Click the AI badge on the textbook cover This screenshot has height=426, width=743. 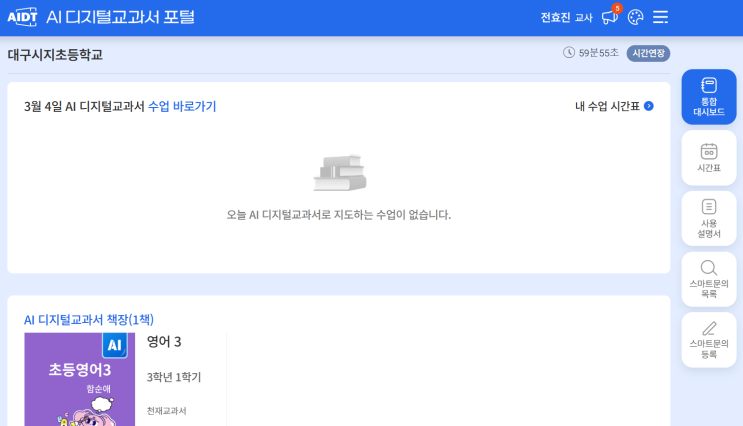tap(115, 345)
